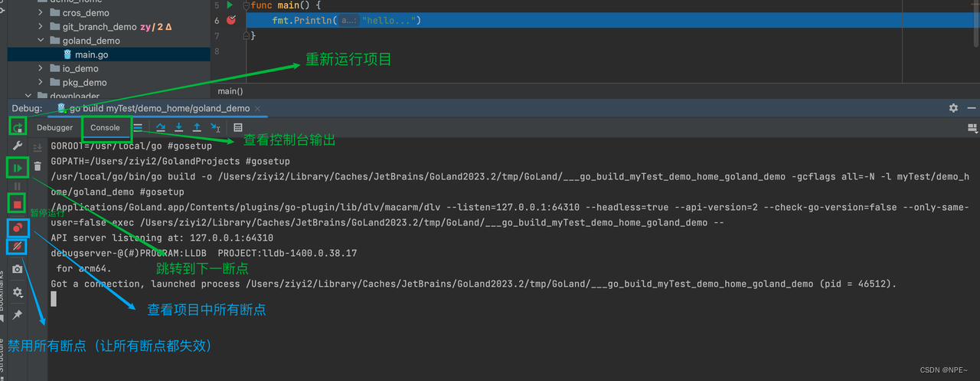Click the Run to Cursor icon
Screen dimensions: 980x381
click(x=215, y=128)
